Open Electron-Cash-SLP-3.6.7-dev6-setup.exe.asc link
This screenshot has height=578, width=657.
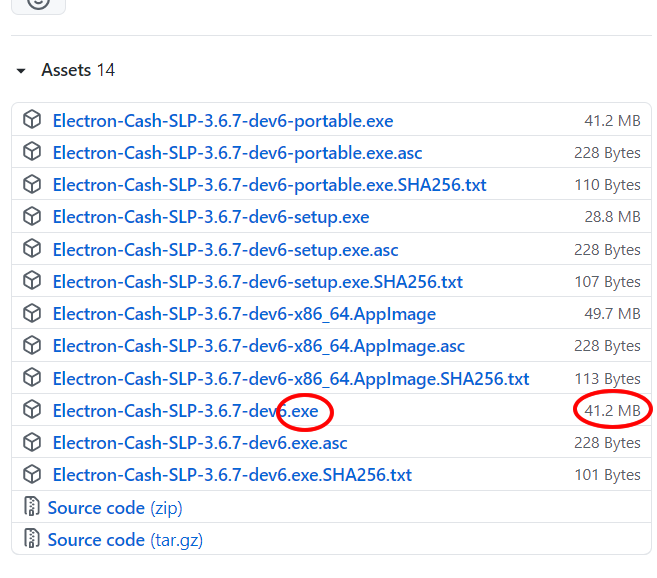[225, 250]
